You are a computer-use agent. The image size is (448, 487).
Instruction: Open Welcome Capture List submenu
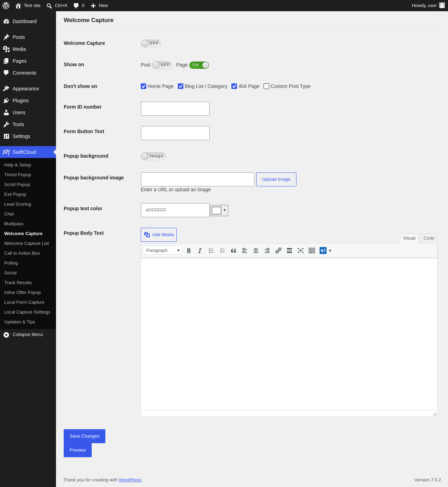click(28, 243)
